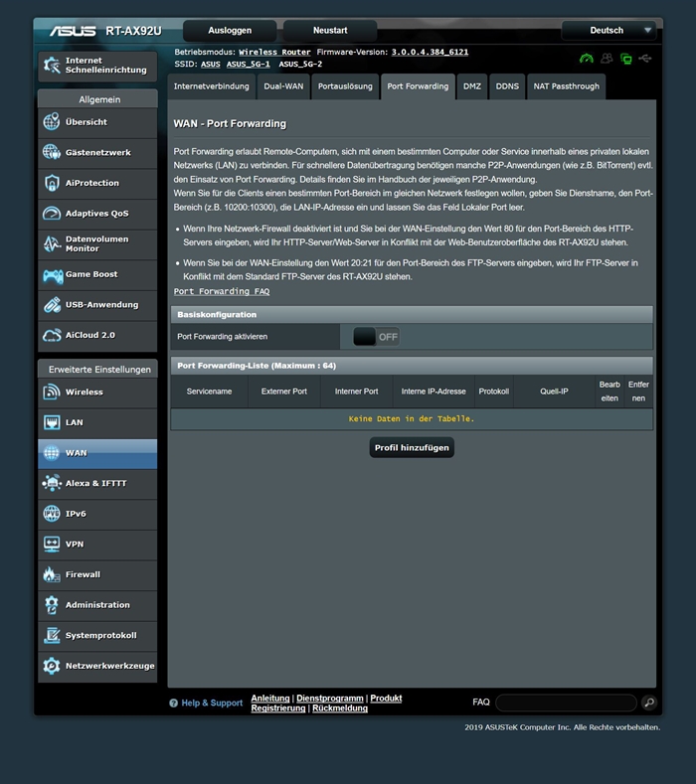Click the FAQ search magnifier icon
The image size is (696, 784).
649,703
